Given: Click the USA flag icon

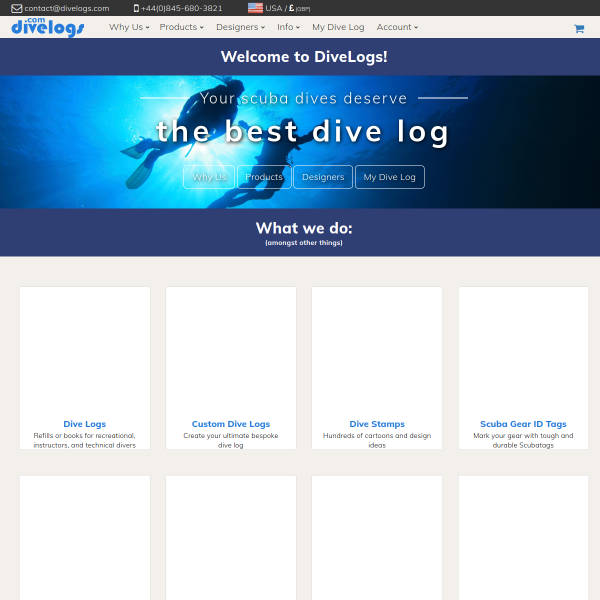Looking at the screenshot, I should [255, 8].
